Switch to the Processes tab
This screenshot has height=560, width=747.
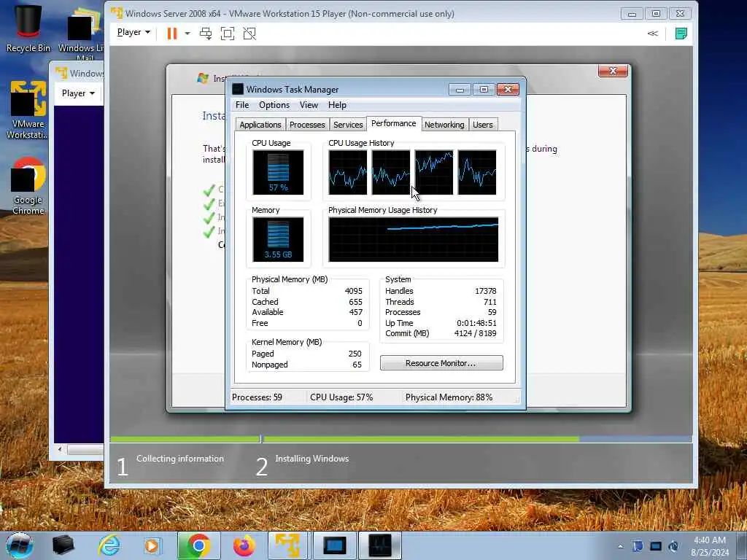[307, 124]
